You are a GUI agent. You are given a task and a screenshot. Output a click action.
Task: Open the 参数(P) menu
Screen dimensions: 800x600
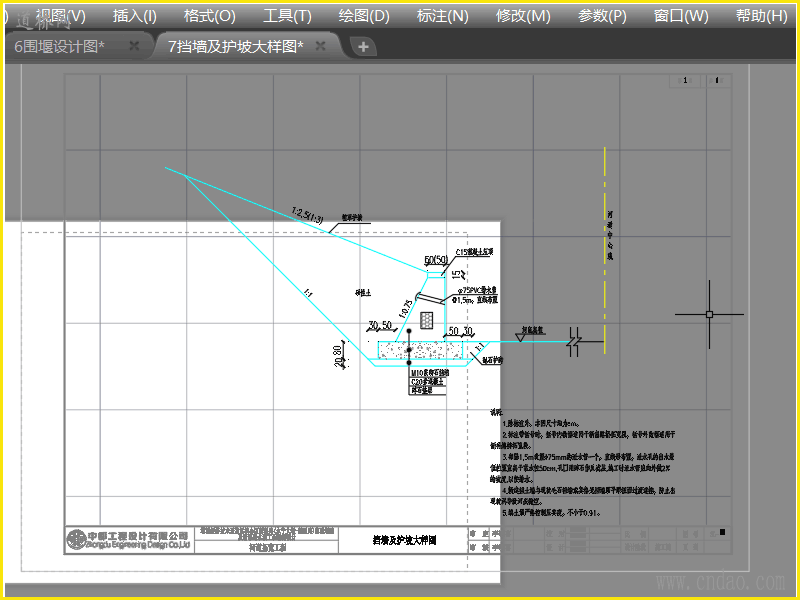pyautogui.click(x=602, y=16)
